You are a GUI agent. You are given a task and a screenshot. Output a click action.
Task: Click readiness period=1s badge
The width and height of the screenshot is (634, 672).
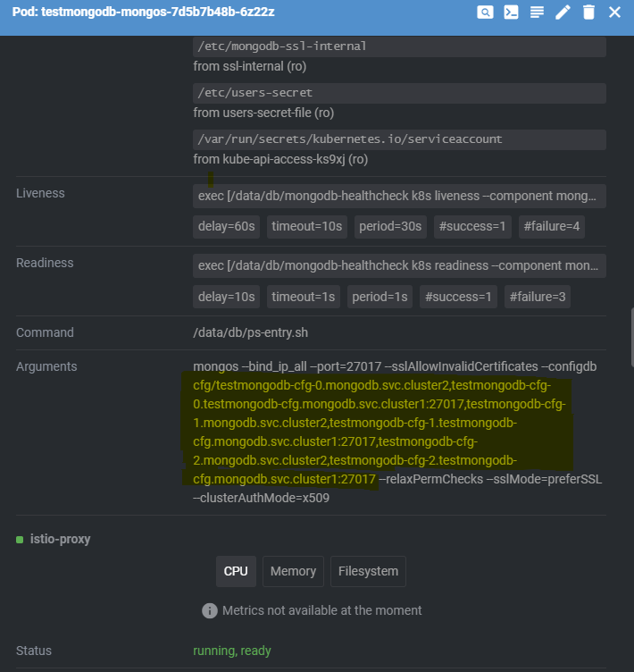point(380,297)
